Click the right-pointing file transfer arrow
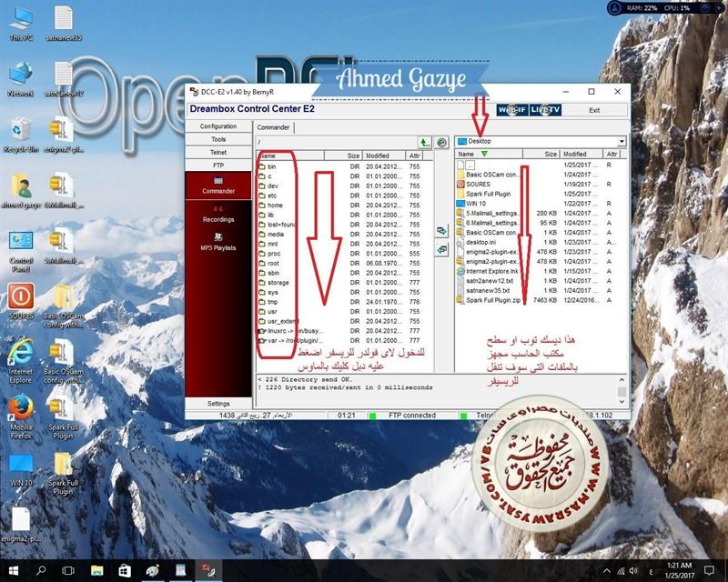The width and height of the screenshot is (728, 582). pyautogui.click(x=441, y=231)
